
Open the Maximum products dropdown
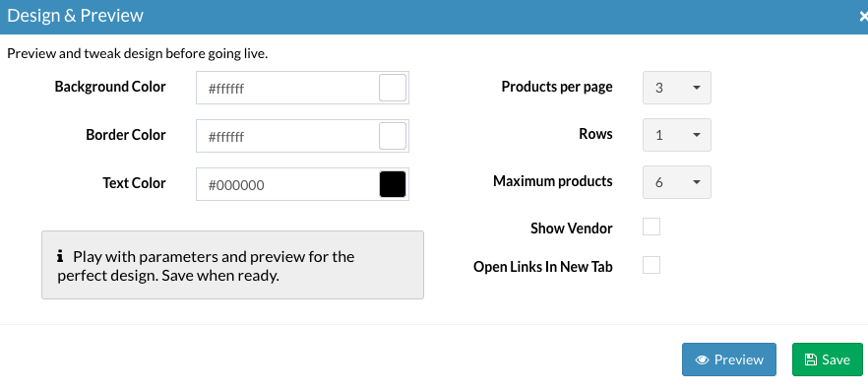pos(676,182)
